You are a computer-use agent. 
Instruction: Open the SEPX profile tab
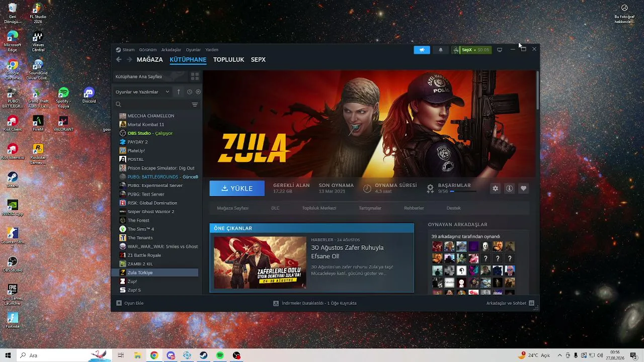pyautogui.click(x=258, y=59)
